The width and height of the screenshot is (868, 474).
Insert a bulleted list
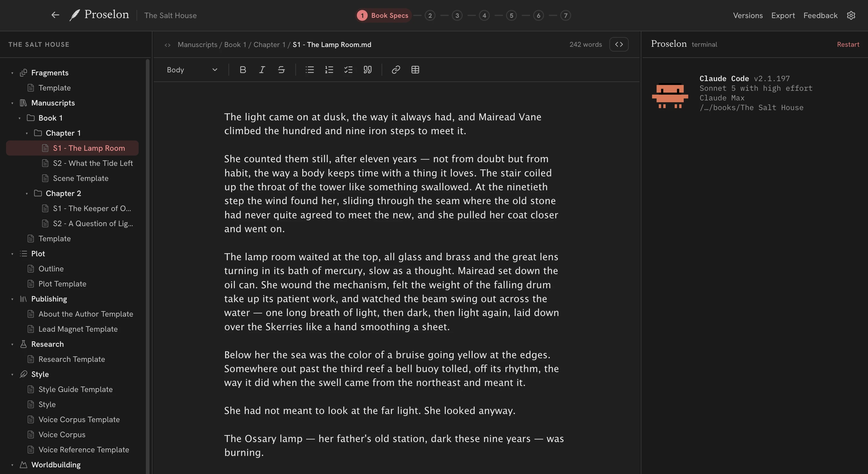coord(310,70)
